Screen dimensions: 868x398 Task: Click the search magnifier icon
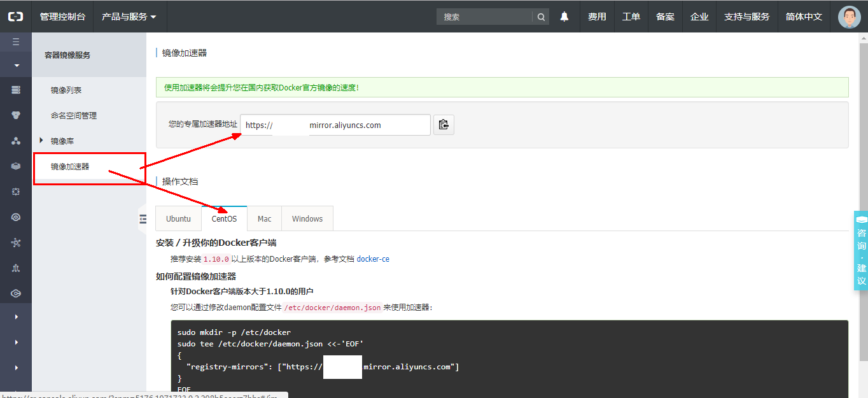[541, 17]
